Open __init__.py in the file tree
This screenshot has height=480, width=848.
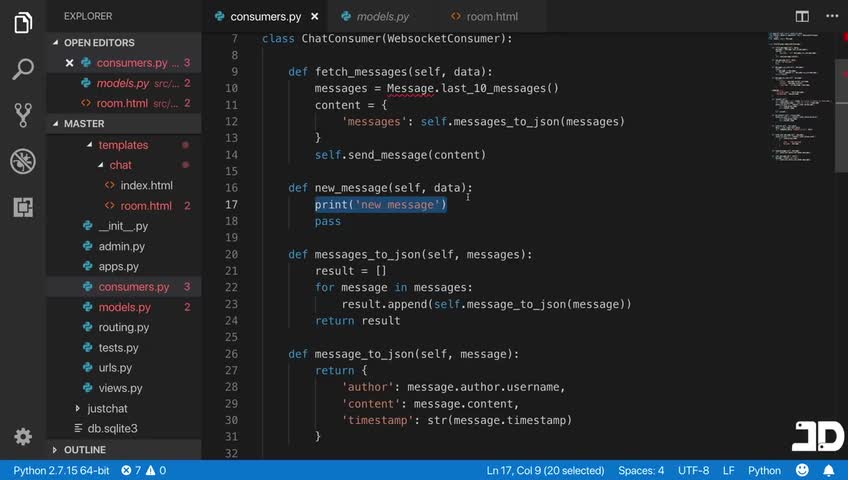coord(123,226)
